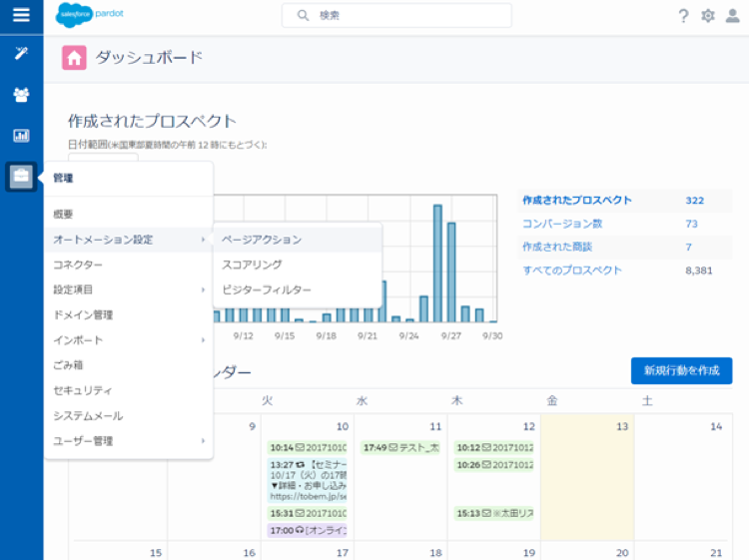
Task: Open the 10:14 event on day 10
Action: click(308, 448)
